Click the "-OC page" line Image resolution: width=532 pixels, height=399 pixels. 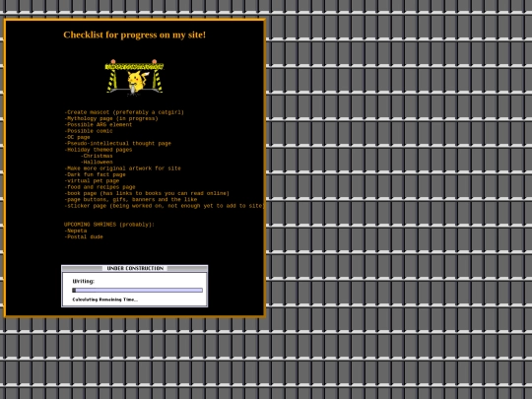coord(78,137)
